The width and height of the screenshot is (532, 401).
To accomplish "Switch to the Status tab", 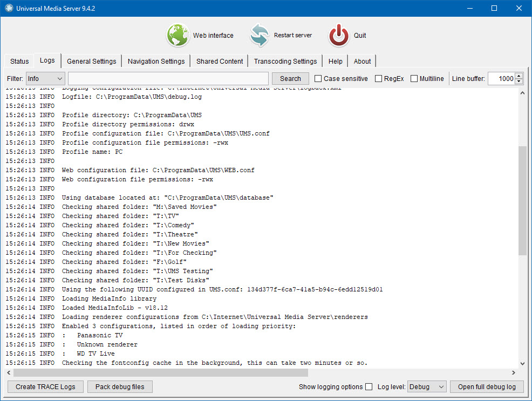I will pos(19,62).
